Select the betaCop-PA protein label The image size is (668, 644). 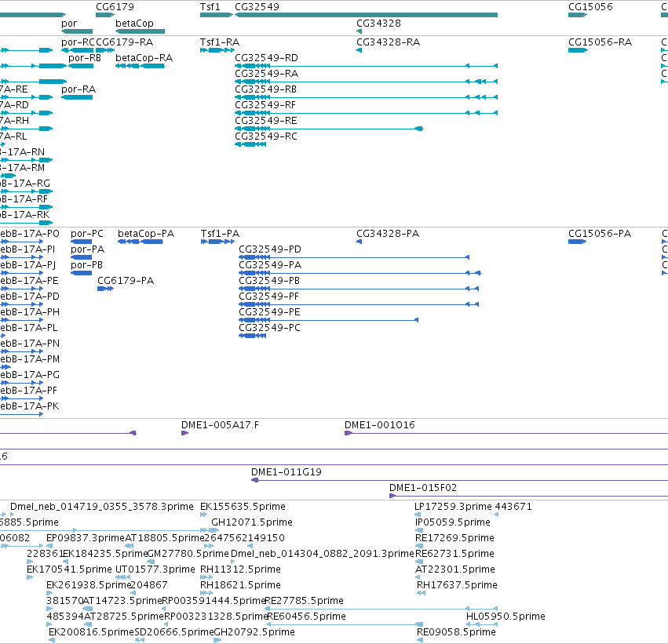tap(146, 234)
